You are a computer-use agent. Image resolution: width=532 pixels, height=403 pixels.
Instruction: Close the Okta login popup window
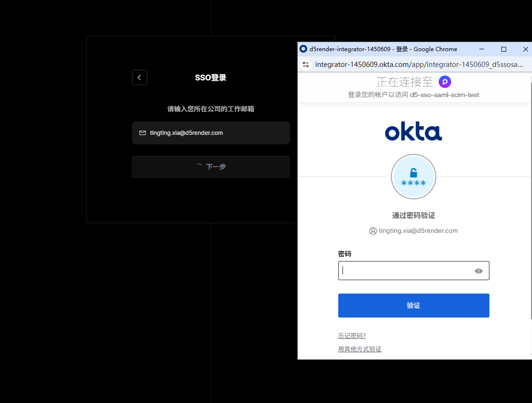click(525, 49)
